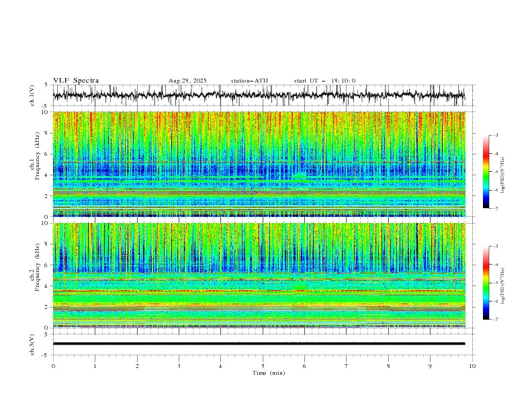Image resolution: width=532 pixels, height=411 pixels.
Task: Click time axis tick label "8"
Action: pyautogui.click(x=388, y=366)
